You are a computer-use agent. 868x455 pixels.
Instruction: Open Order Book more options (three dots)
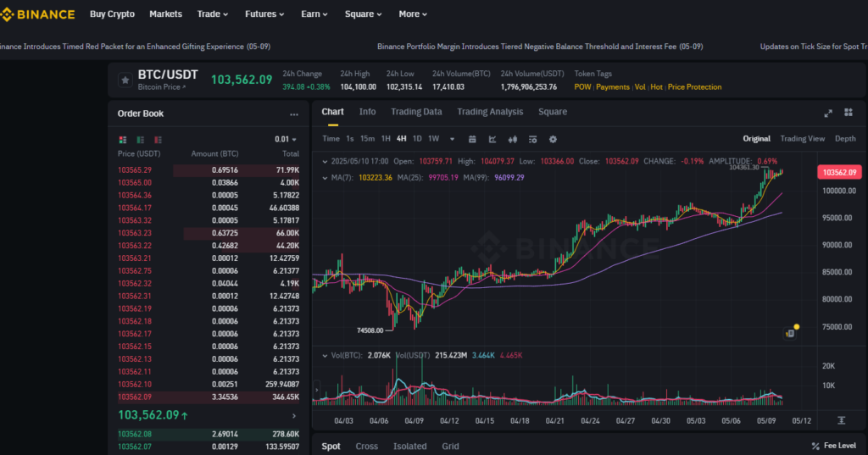[294, 114]
